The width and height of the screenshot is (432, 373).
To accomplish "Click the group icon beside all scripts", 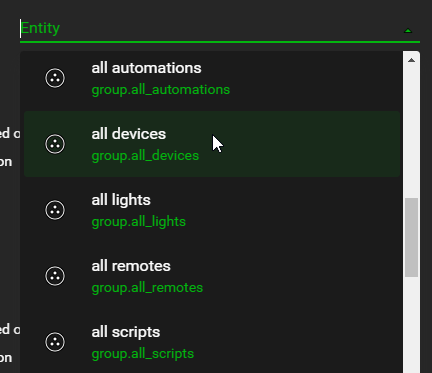I will 55,342.
